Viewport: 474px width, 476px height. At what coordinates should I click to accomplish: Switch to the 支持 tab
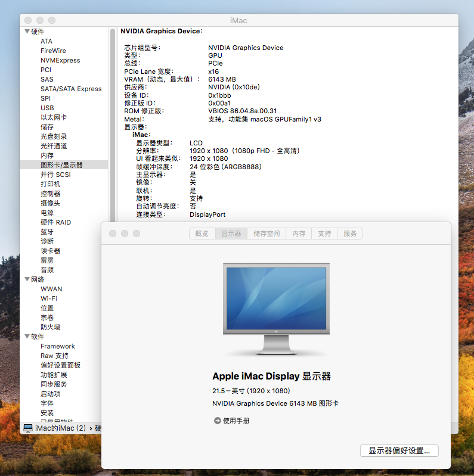[x=324, y=234]
